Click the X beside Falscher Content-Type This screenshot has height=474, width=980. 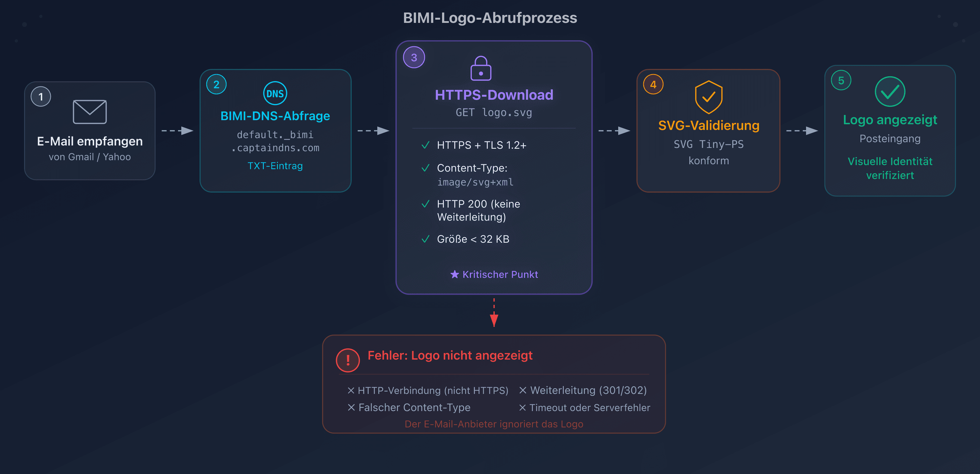click(x=351, y=407)
